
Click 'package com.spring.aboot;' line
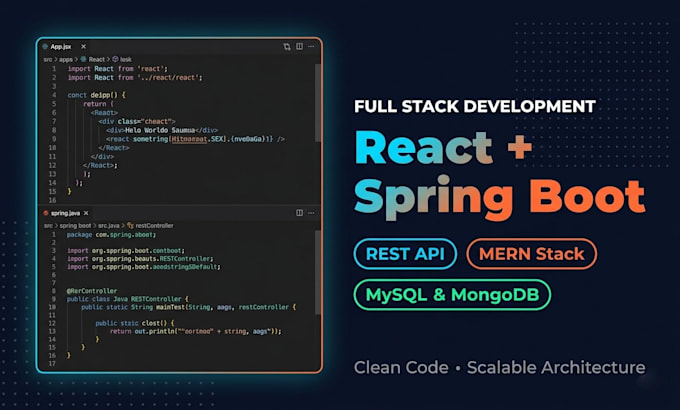pyautogui.click(x=111, y=235)
